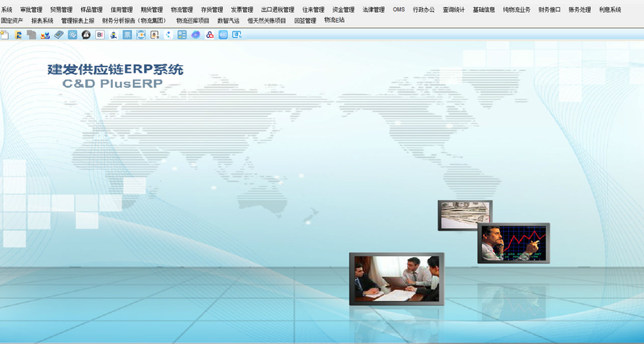The image size is (644, 344).
Task: Click the blue rounded icon with oval symbol
Action: (223, 35)
